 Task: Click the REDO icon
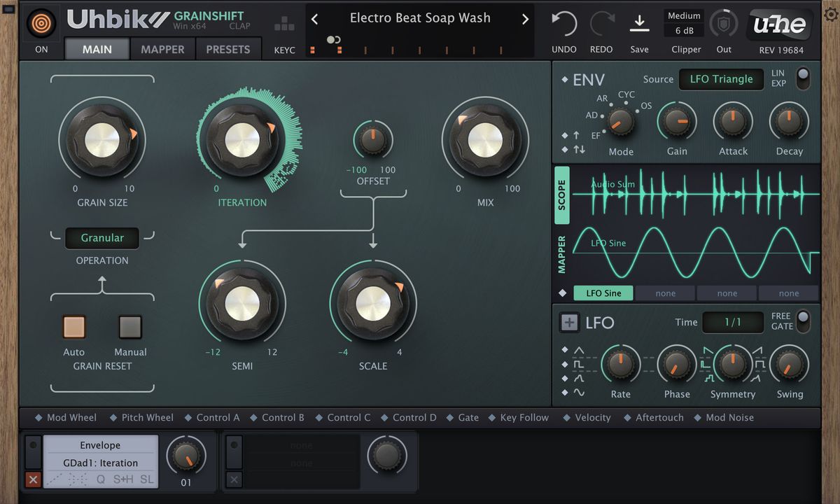[x=601, y=24]
